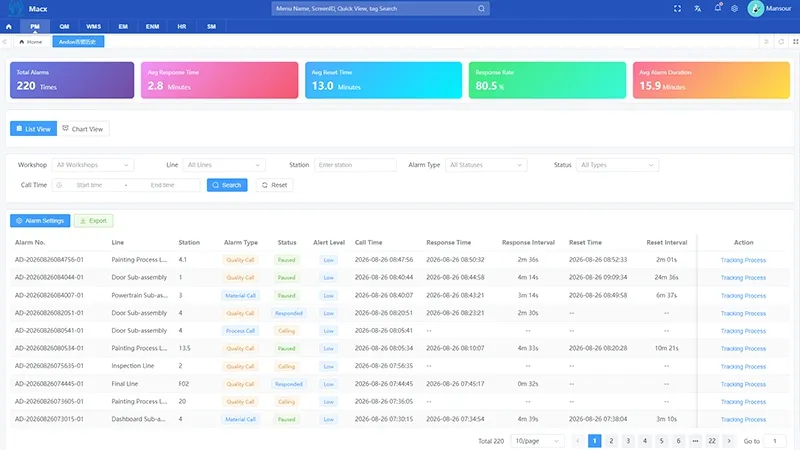Expand the Workshop dropdown

[x=93, y=165]
